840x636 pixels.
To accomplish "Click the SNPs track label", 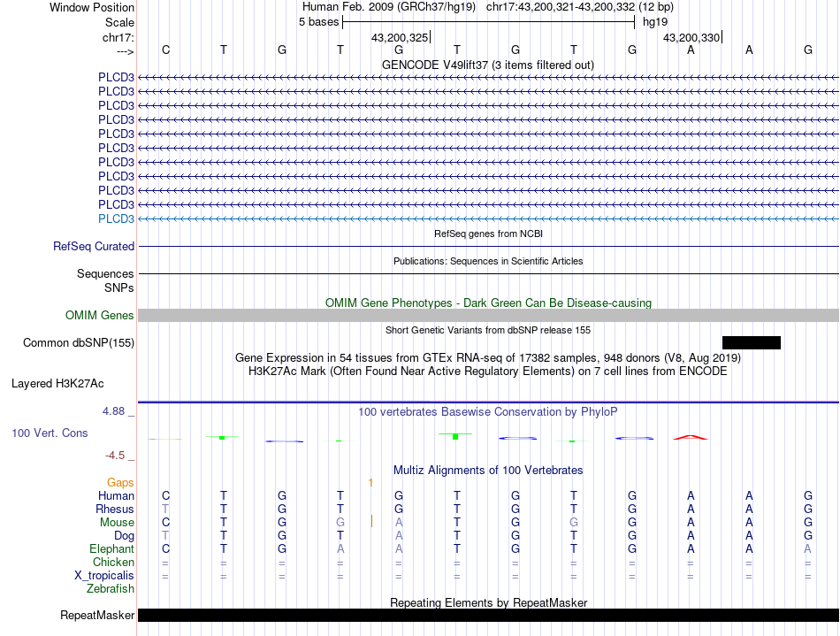I will pyautogui.click(x=119, y=287).
